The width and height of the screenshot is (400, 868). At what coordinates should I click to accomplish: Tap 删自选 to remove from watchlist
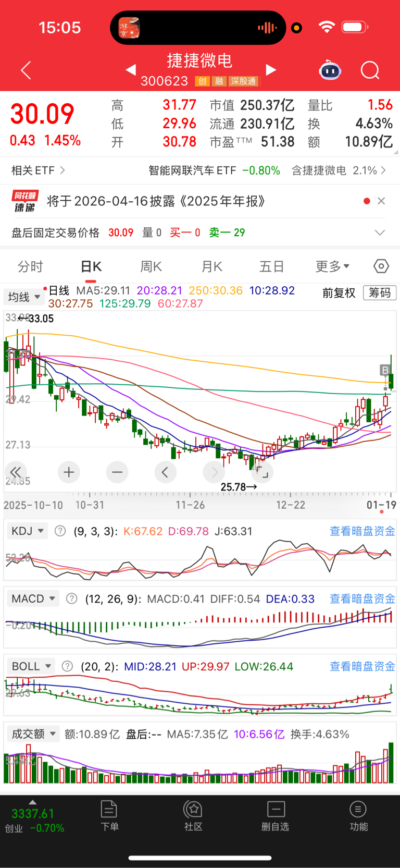pos(275,816)
